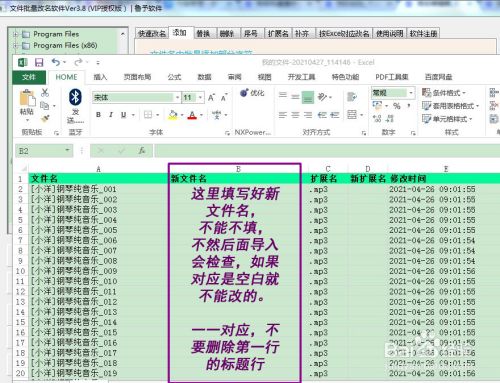Toggle Italic formatting
This screenshot has width=500, height=383.
click(111, 115)
